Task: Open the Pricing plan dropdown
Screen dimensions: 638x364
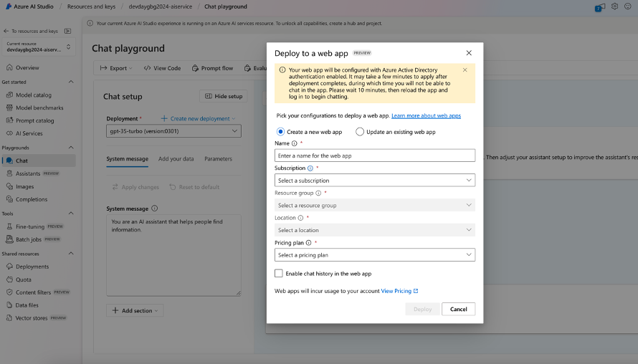Action: point(375,254)
